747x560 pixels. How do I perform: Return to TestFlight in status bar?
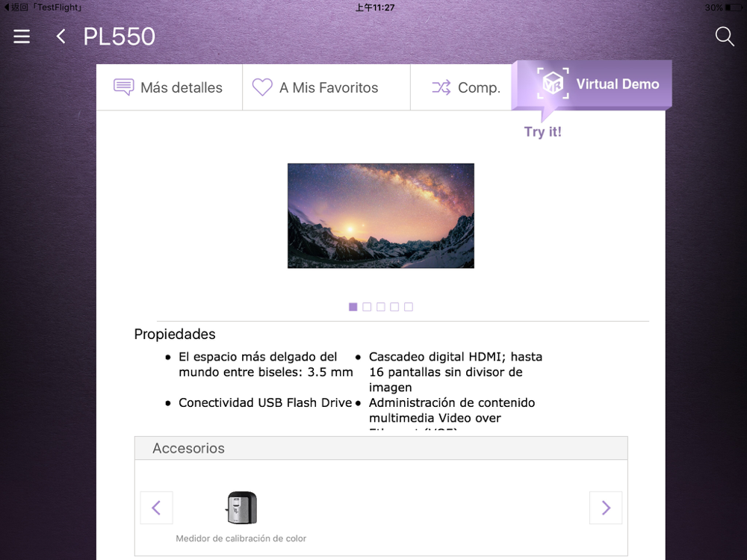[x=43, y=7]
